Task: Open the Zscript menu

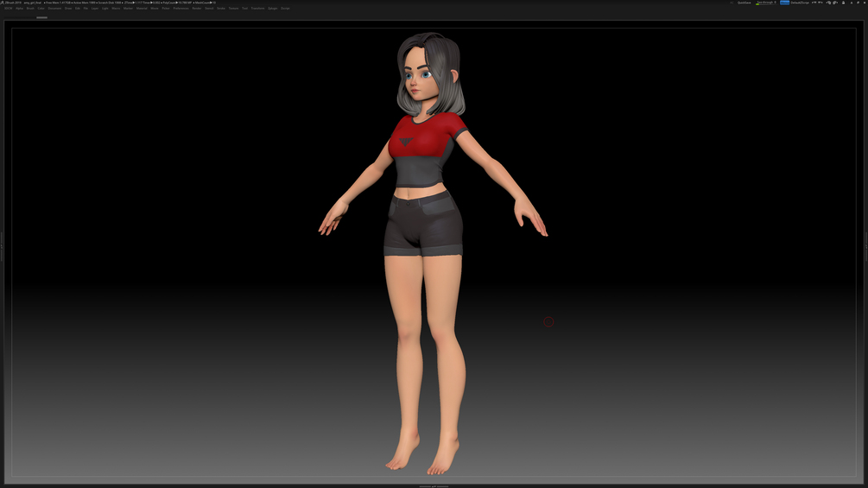Action: click(285, 9)
